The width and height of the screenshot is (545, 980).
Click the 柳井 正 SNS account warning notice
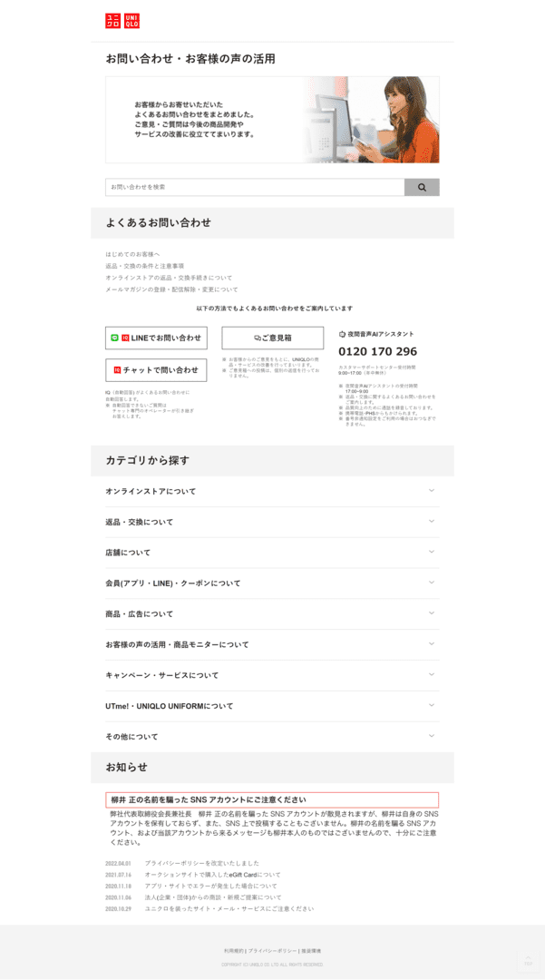(272, 800)
